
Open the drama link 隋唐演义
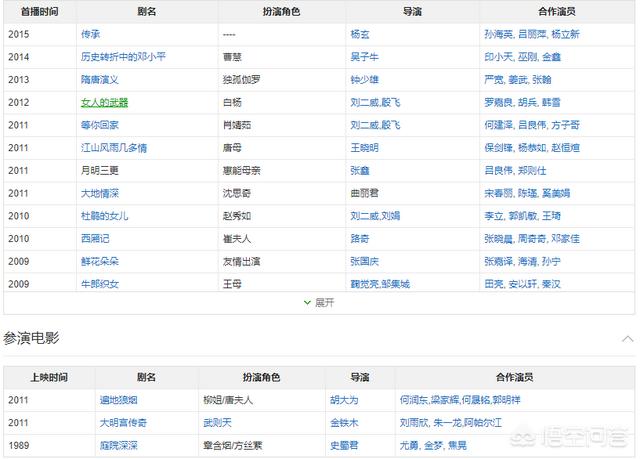click(x=100, y=80)
